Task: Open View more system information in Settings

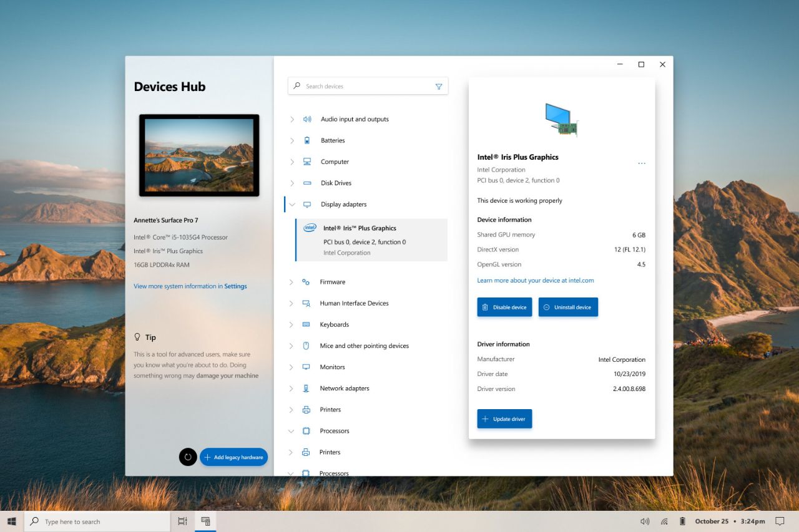Action: pos(190,286)
